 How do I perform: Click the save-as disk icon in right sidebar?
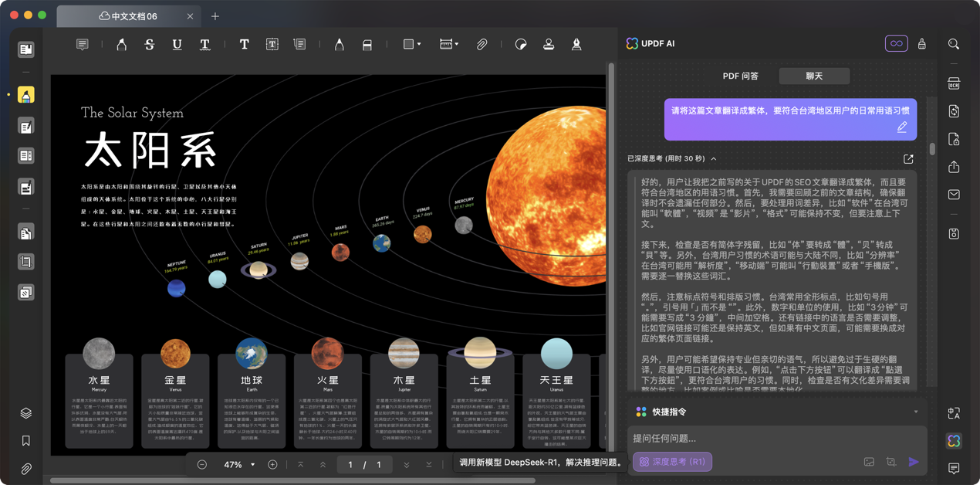coord(954,233)
